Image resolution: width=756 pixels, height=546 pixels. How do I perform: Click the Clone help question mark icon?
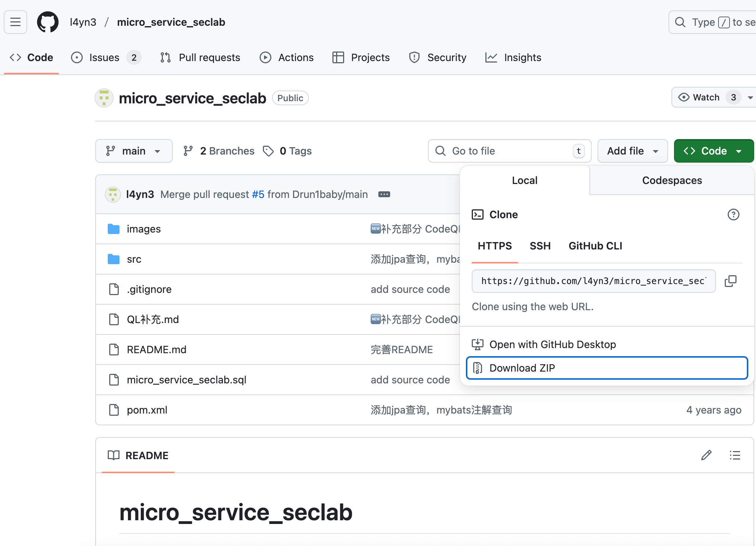(x=733, y=214)
